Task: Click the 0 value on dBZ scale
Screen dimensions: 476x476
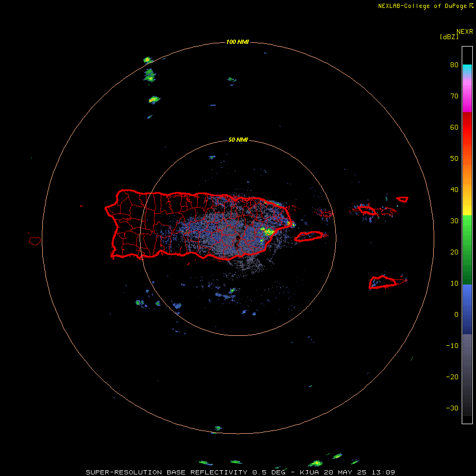Action: point(456,315)
